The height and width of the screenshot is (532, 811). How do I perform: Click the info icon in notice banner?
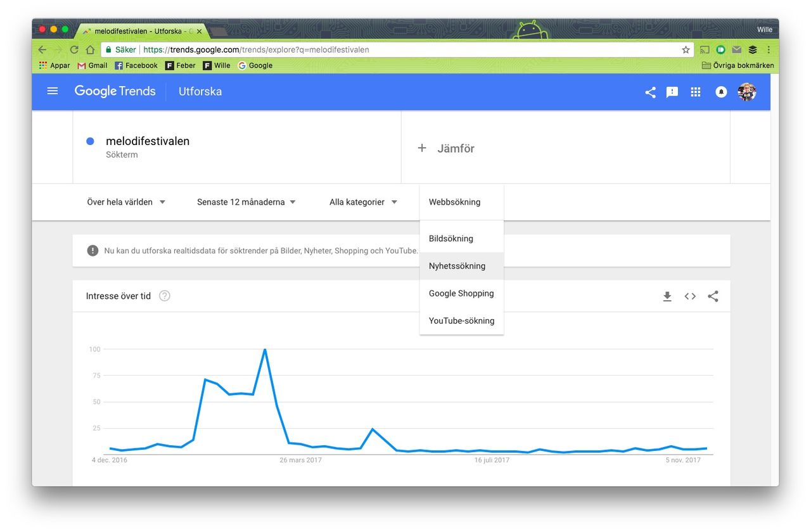(93, 251)
